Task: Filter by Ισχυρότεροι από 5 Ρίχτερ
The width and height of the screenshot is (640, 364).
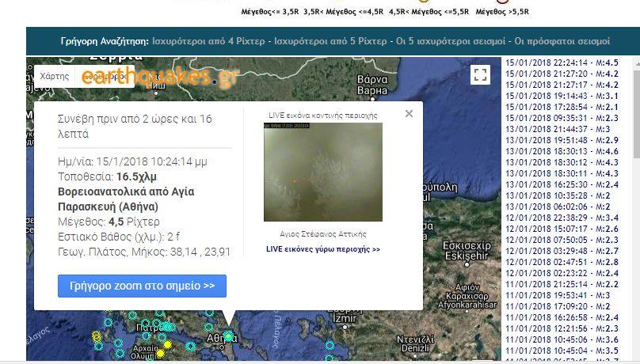Action: 330,41
